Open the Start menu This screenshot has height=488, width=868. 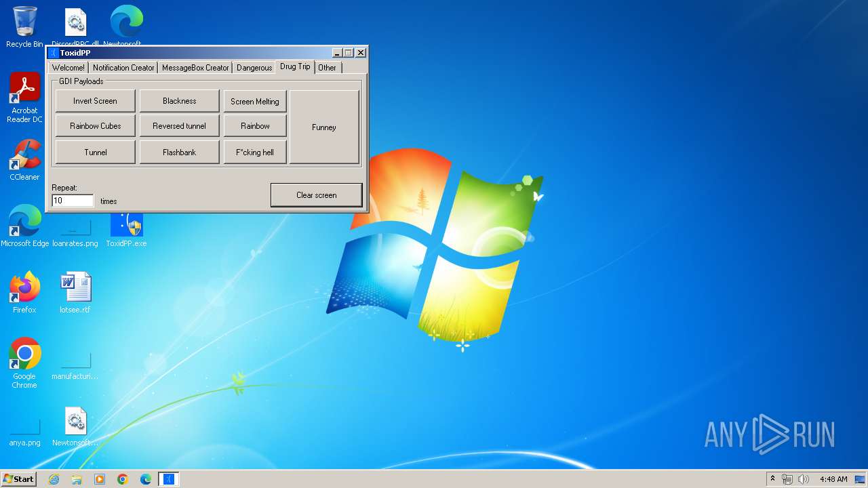coord(18,479)
